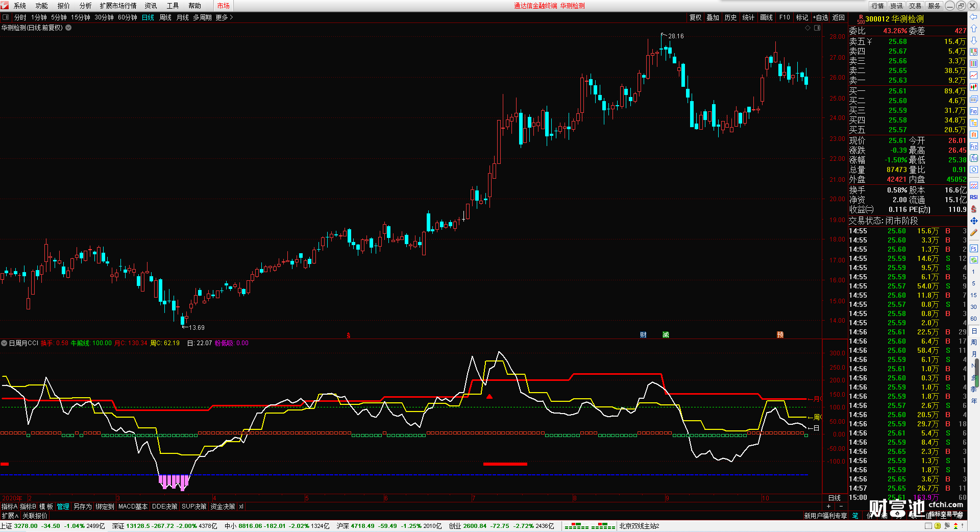The image size is (980, 532).
Task: Open dropdown next to 华测检测(日线.前复权)
Action: pos(68,28)
